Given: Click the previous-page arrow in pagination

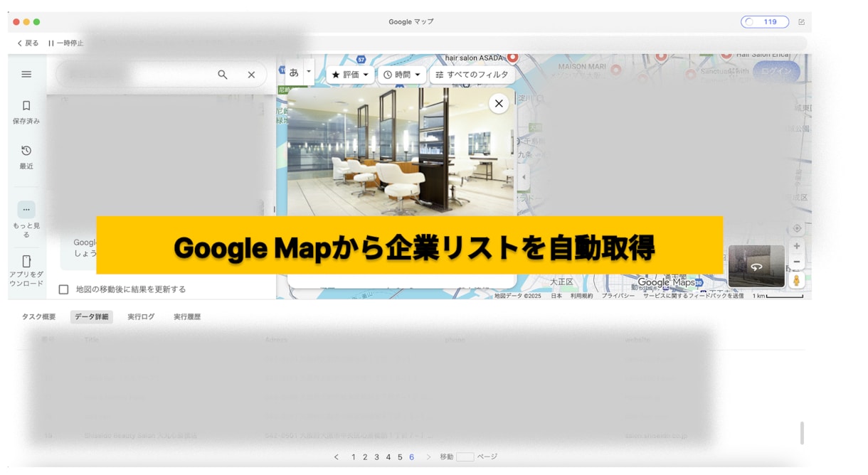Looking at the screenshot, I should pos(337,457).
